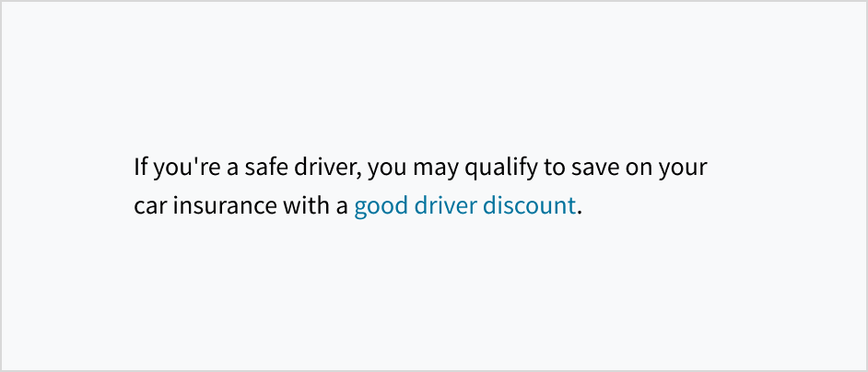Click the word "car" starting second line

[149, 205]
